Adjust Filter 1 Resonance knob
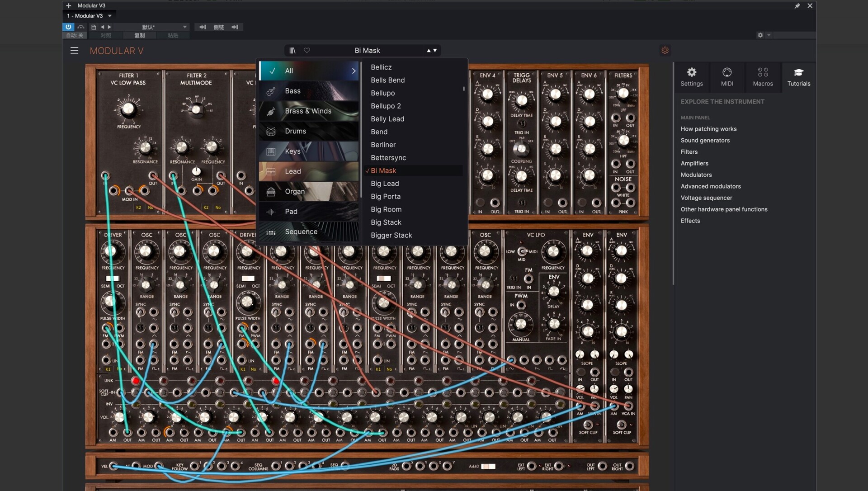868x491 pixels. [x=145, y=147]
